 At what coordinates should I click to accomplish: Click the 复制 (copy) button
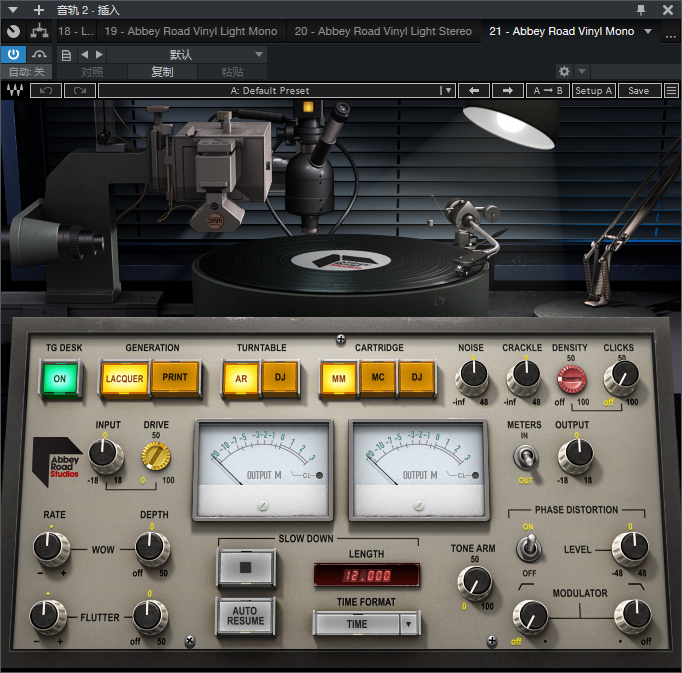point(162,71)
